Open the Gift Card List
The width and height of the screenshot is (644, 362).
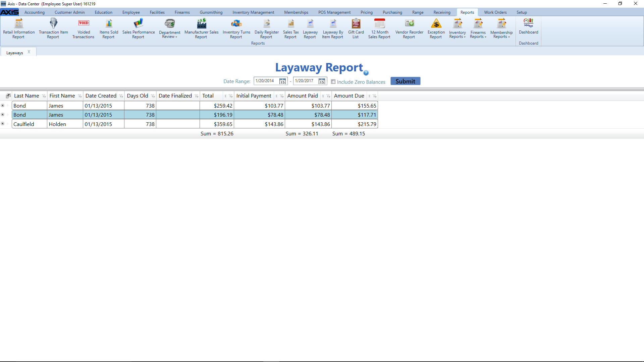(x=356, y=29)
